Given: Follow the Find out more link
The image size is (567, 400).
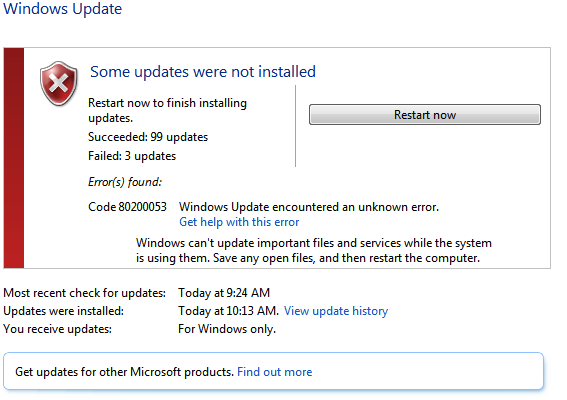Looking at the screenshot, I should click(274, 372).
